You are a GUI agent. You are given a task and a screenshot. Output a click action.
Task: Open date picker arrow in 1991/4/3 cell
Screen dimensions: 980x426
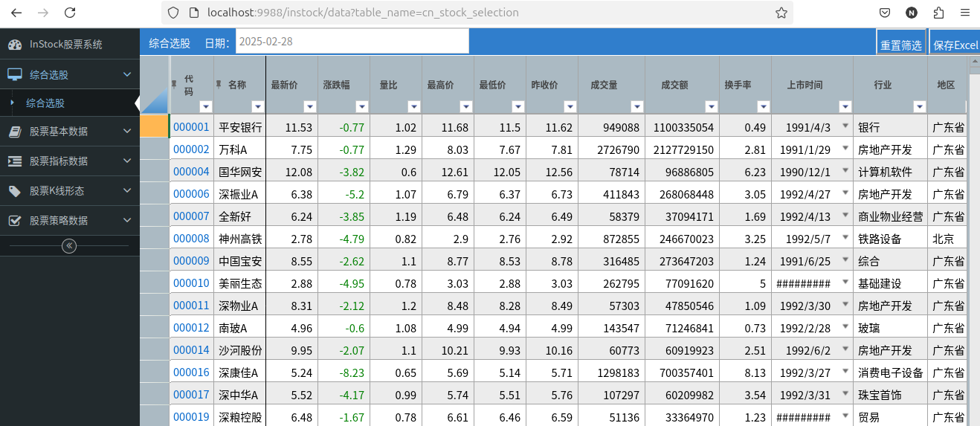[x=845, y=126]
